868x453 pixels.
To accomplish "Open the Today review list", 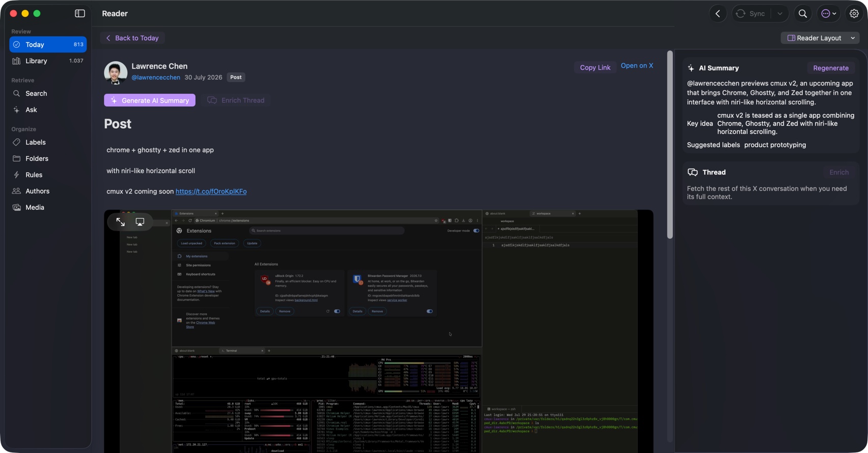I will [x=48, y=45].
